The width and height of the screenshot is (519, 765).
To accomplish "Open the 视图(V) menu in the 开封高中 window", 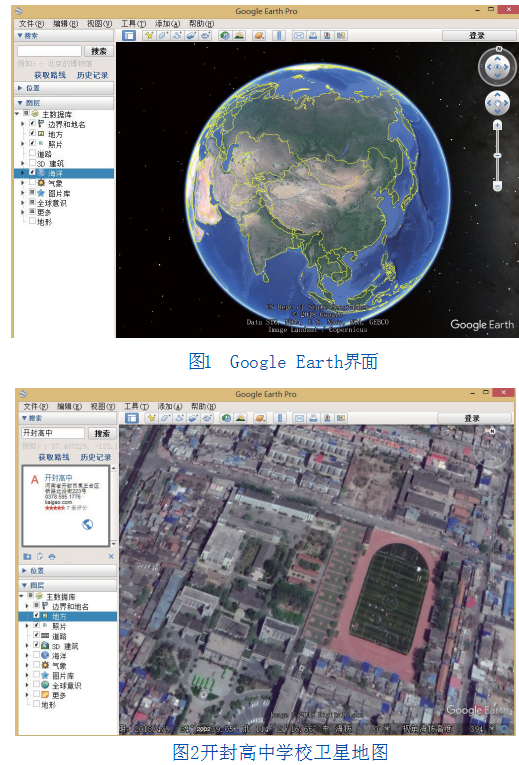I will click(x=102, y=406).
